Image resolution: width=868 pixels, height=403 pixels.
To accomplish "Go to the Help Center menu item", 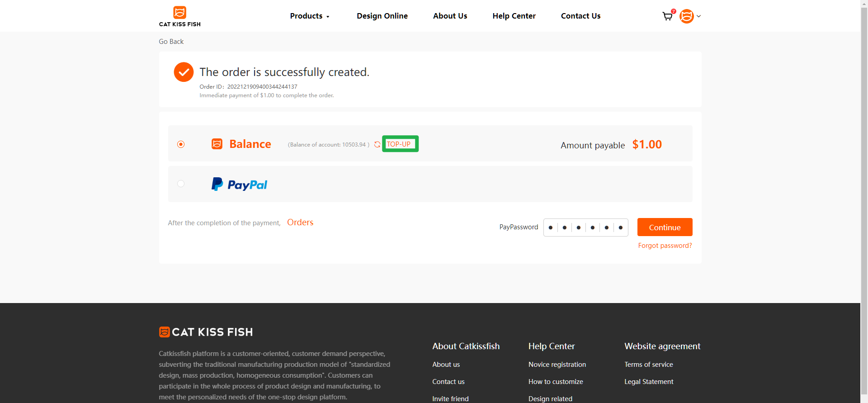I will pos(514,16).
